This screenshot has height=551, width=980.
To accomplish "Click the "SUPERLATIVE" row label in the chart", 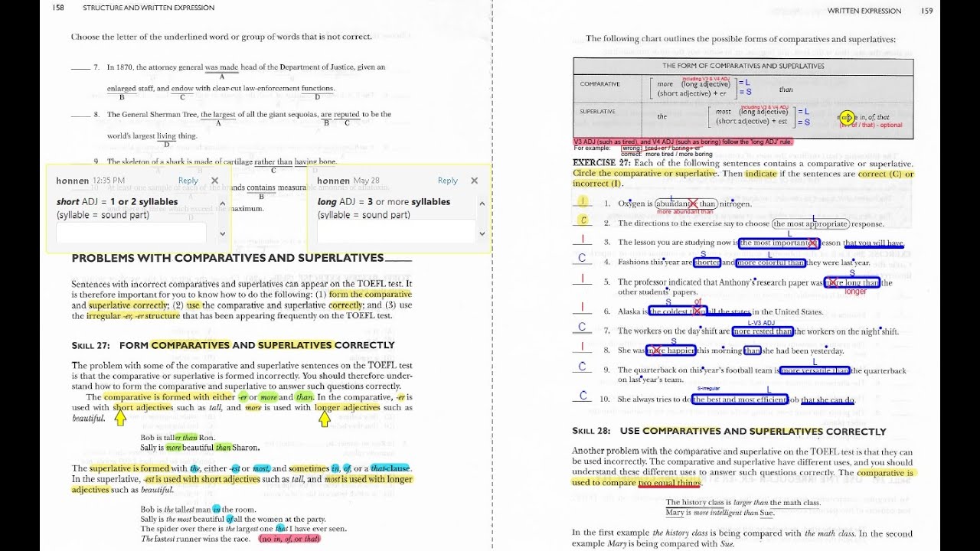I will point(598,111).
